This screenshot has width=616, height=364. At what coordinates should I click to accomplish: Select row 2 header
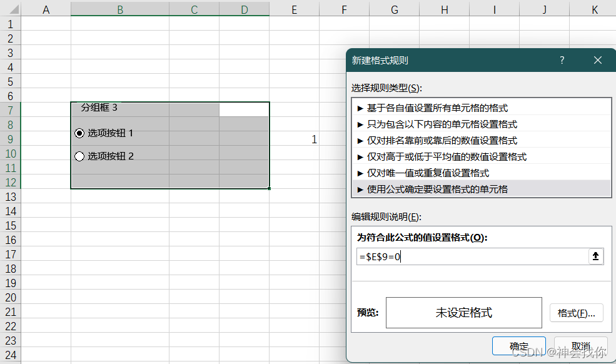tap(10, 39)
